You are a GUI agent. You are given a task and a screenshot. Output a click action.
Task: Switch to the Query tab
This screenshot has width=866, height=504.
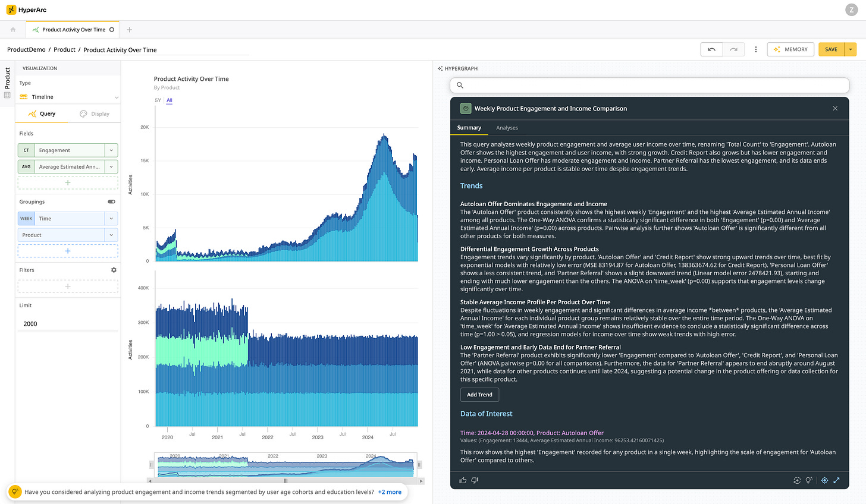tap(42, 114)
